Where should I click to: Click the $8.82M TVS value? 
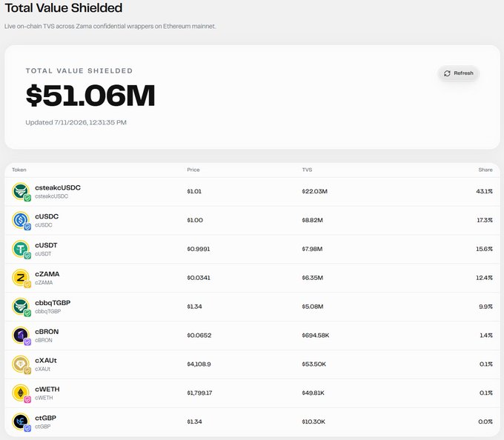313,220
